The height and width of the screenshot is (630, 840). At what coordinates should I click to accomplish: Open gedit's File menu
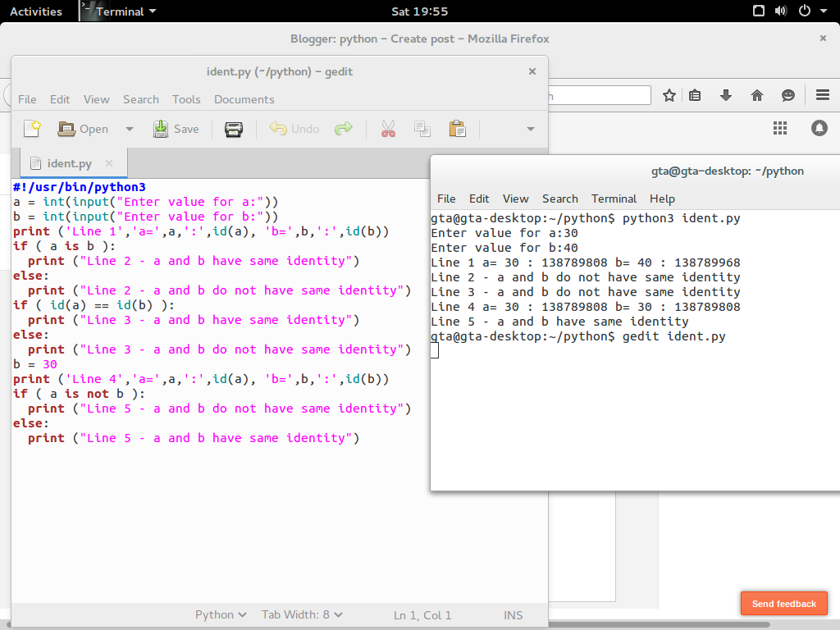(27, 99)
